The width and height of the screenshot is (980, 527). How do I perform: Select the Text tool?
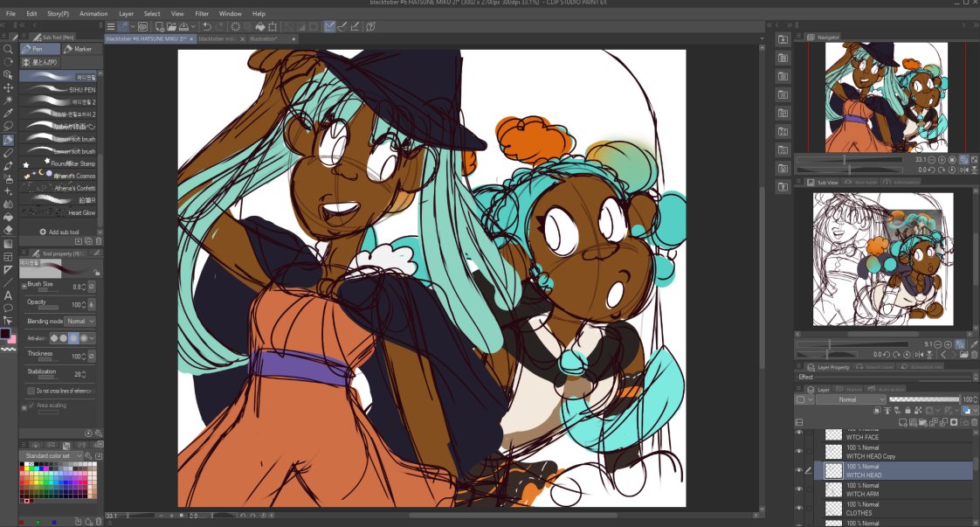8,295
